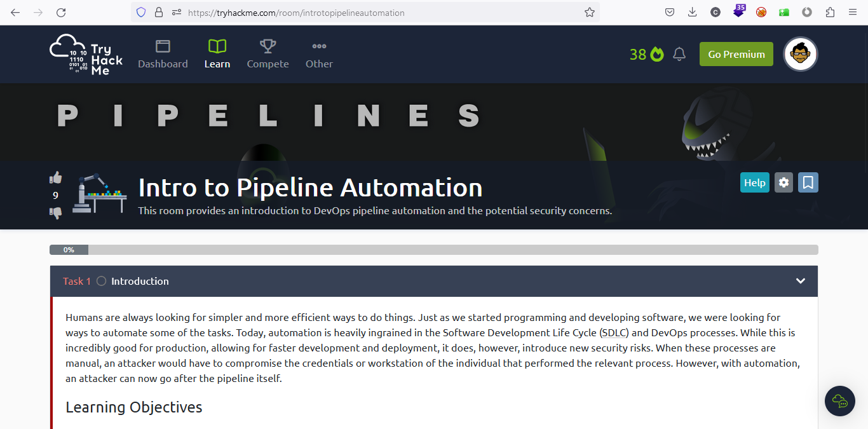Collapse the Task 1 Introduction section
868x429 pixels.
click(x=800, y=281)
